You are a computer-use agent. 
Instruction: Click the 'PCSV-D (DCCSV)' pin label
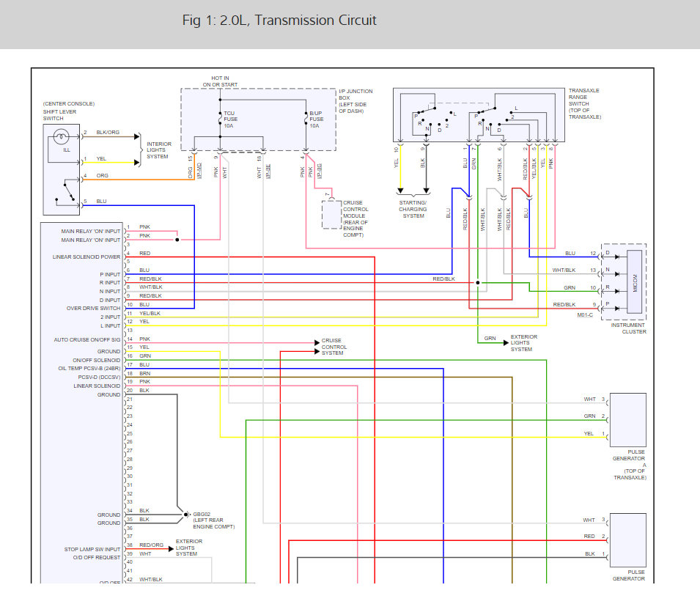tap(99, 377)
